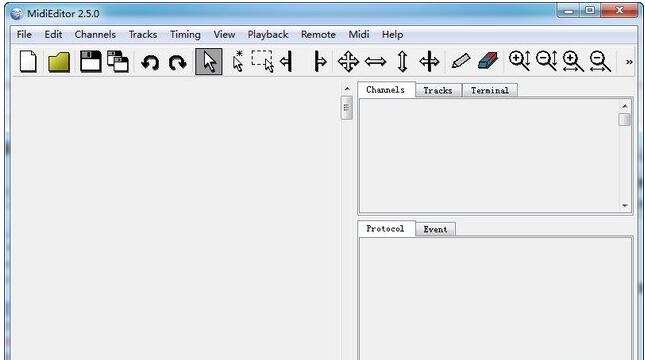
Task: Zoom in vertically
Action: 520,61
